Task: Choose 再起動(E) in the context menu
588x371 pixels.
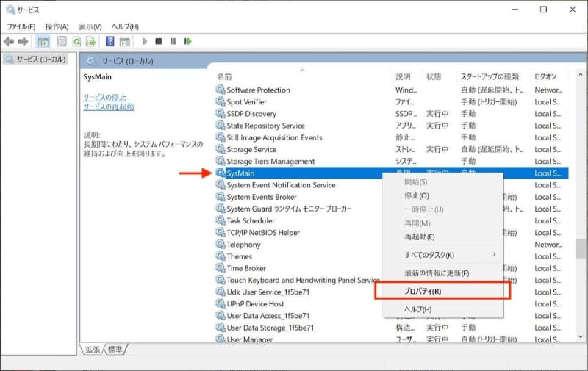Action: (x=442, y=237)
